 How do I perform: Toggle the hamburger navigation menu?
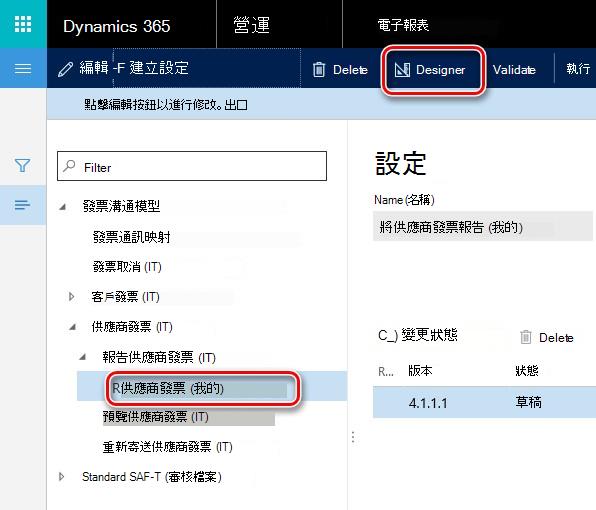pos(23,69)
